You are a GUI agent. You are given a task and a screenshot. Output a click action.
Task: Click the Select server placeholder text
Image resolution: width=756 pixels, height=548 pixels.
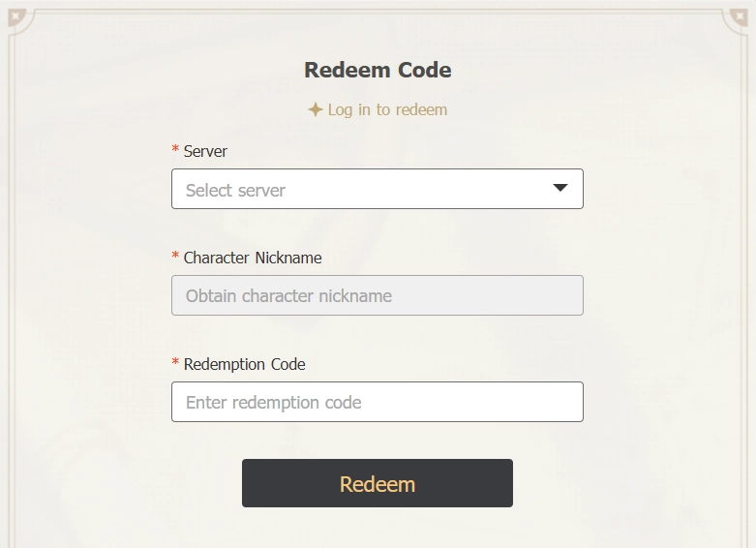tap(235, 191)
